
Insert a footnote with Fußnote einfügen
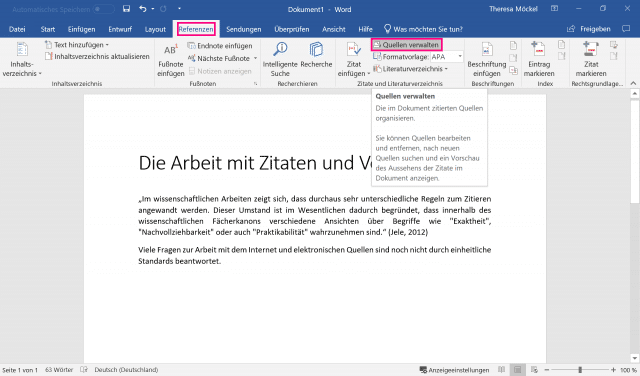click(x=171, y=60)
